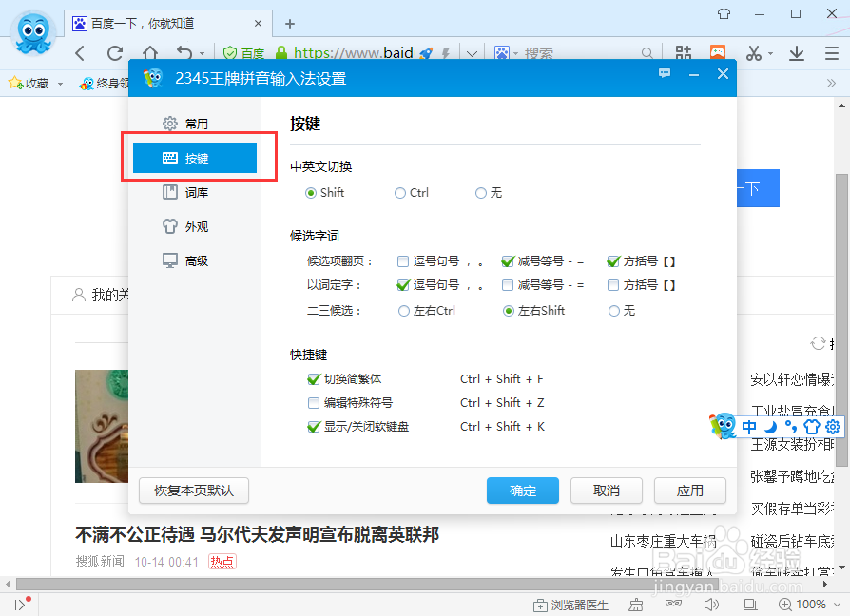Viewport: 850px width, 616px height.
Task: Expand the 收藏 dropdown arrow
Action: (60, 84)
